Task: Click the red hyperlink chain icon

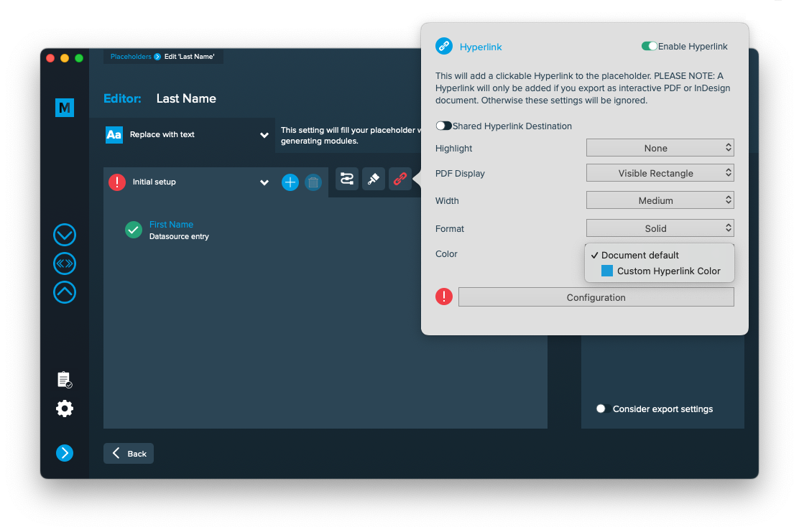Action: coord(399,179)
